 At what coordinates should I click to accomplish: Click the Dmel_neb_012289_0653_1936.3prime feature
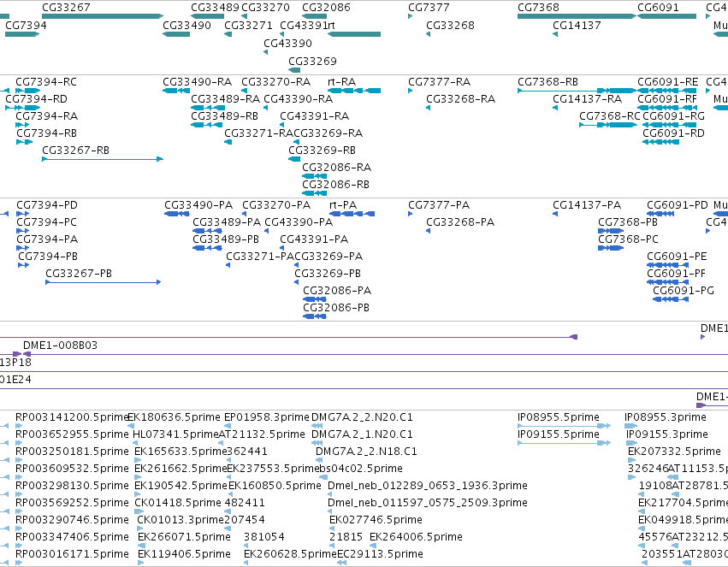[330, 494]
